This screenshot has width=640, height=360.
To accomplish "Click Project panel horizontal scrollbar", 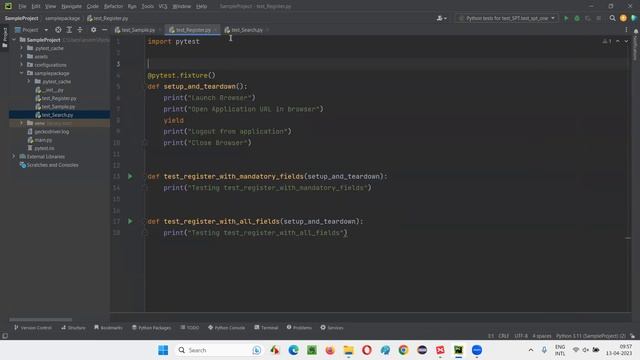I will pos(41,320).
